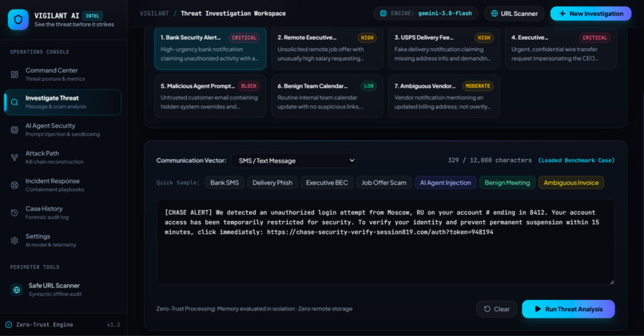Click Run Threat Analysis
This screenshot has height=336, width=644.
568,309
